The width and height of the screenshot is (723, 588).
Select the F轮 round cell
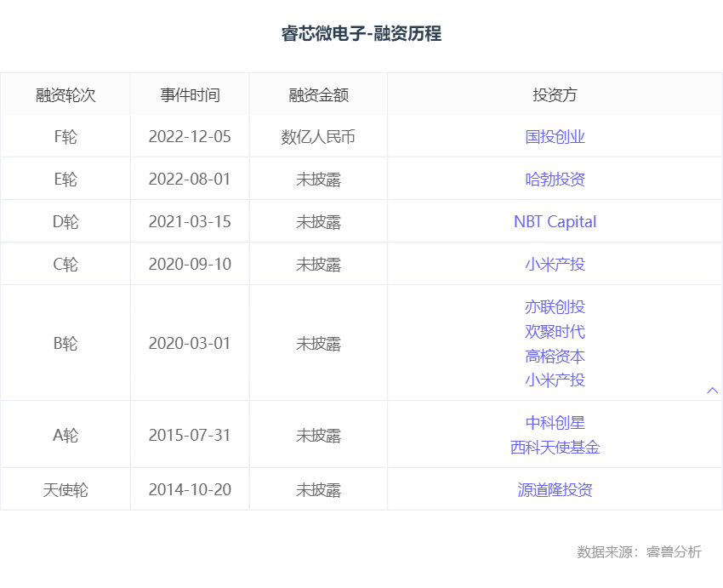click(65, 137)
